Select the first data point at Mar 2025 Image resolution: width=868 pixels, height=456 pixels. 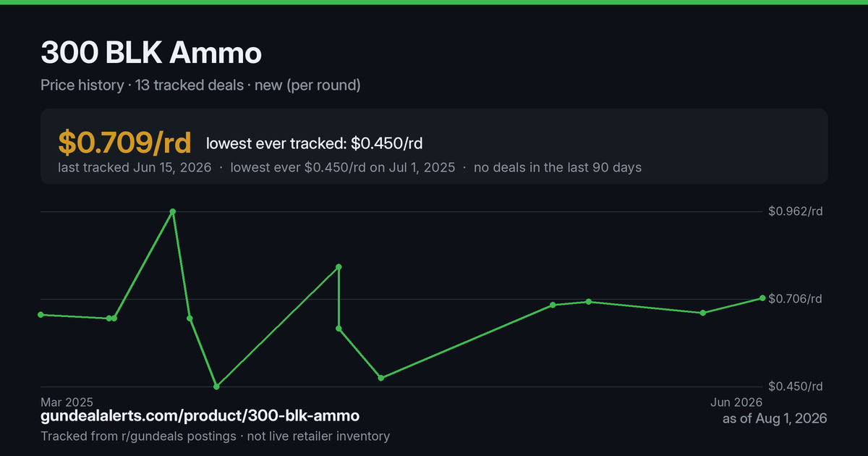[x=41, y=315]
